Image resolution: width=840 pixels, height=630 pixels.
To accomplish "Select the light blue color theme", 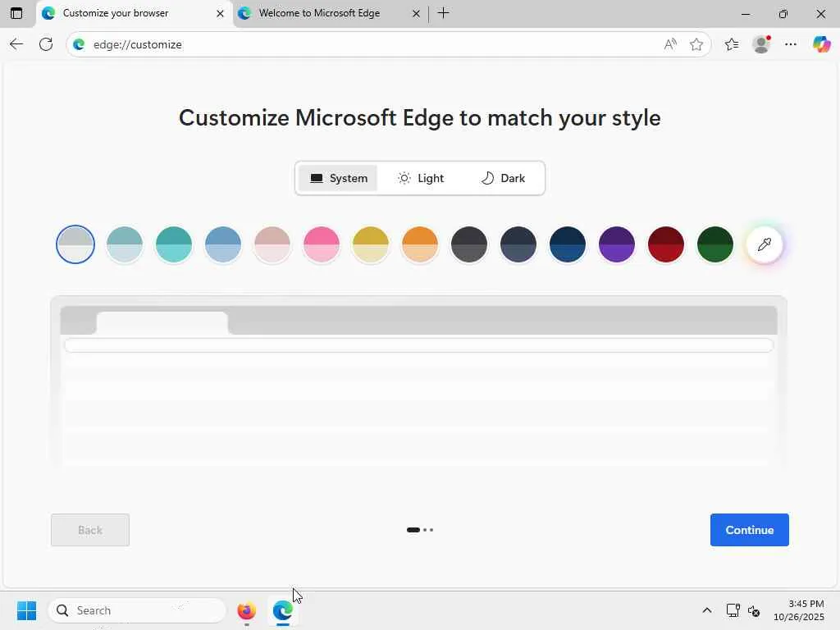I will pyautogui.click(x=223, y=244).
